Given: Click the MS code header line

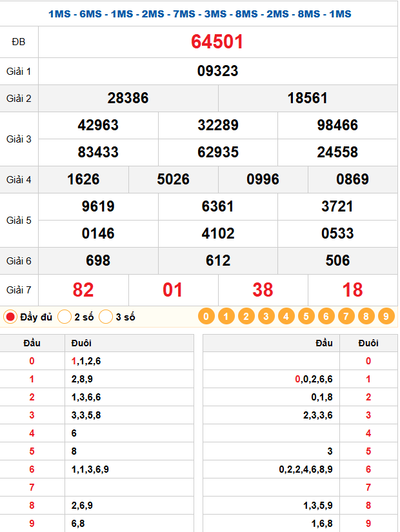Looking at the screenshot, I should coord(200,14).
